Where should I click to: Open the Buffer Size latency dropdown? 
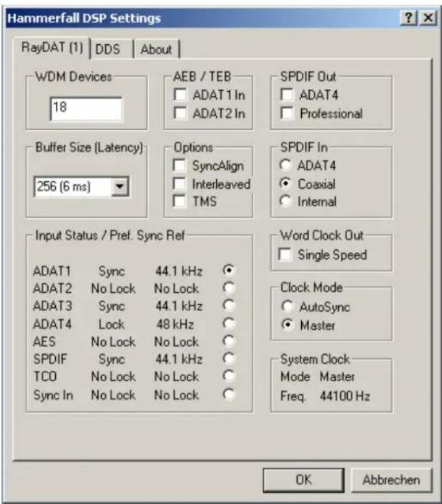click(120, 186)
